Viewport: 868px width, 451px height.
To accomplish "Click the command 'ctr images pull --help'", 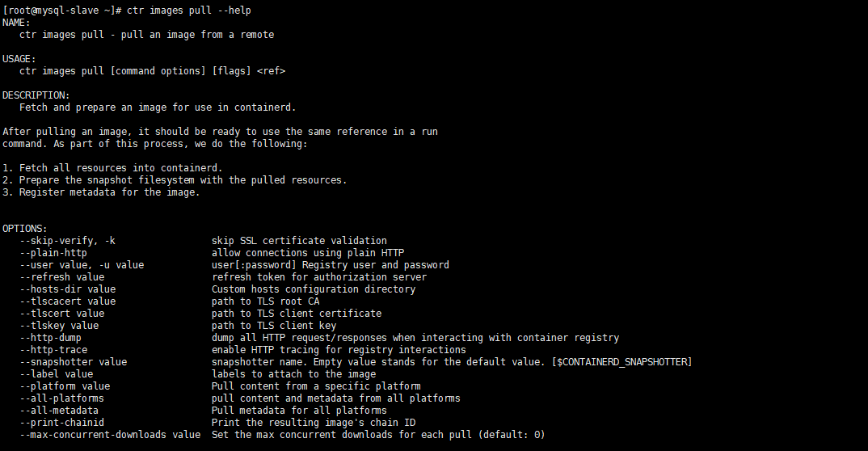I will point(189,11).
